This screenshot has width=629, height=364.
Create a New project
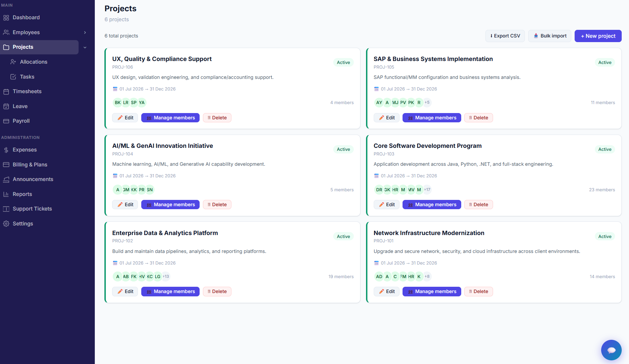(598, 36)
